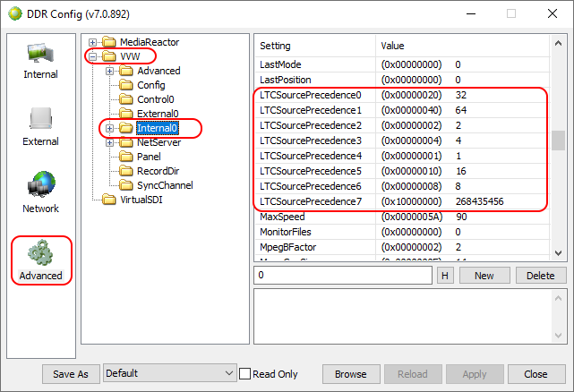Expand the NetServer tree node

click(x=109, y=142)
